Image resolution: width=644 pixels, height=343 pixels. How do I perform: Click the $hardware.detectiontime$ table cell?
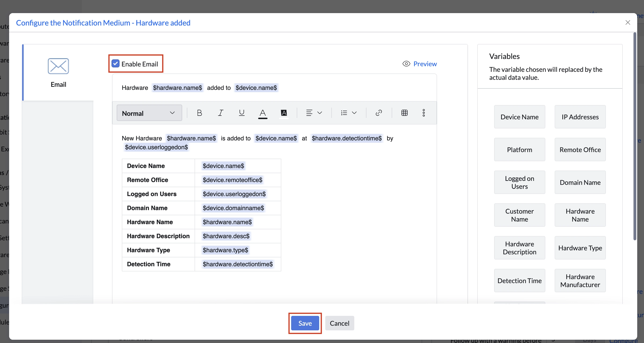pos(238,264)
